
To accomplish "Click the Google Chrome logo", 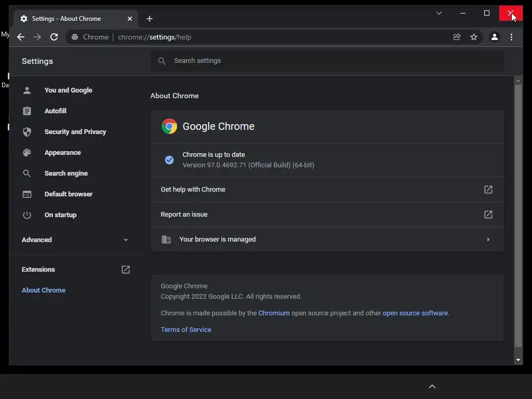I will (169, 126).
